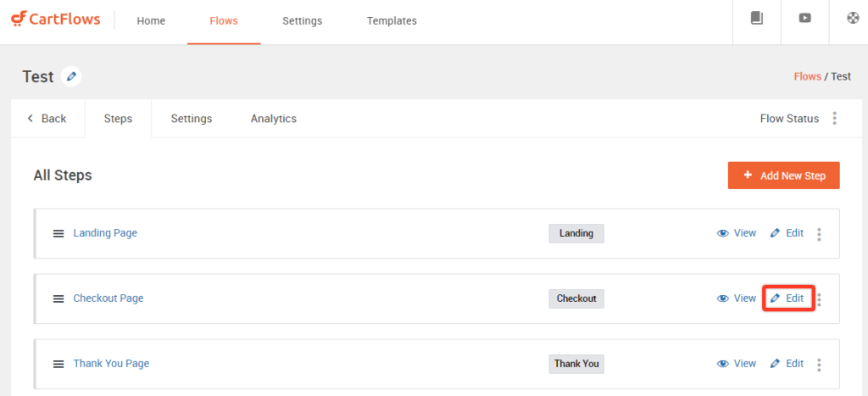Image resolution: width=868 pixels, height=396 pixels.
Task: Open Flow Status options menu
Action: point(835,119)
